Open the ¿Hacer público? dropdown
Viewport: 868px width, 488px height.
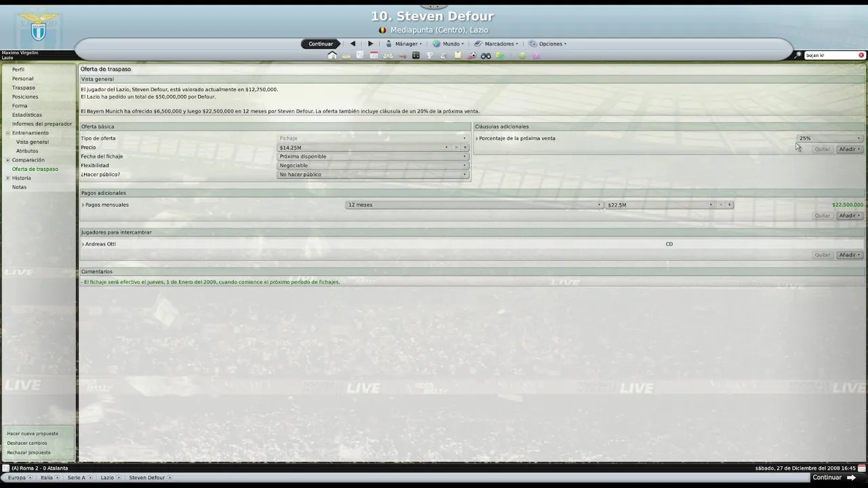[373, 174]
